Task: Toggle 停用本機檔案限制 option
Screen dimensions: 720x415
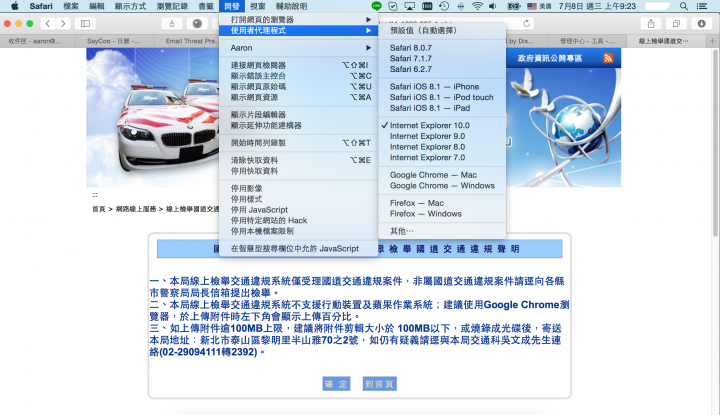Action: 298,231
